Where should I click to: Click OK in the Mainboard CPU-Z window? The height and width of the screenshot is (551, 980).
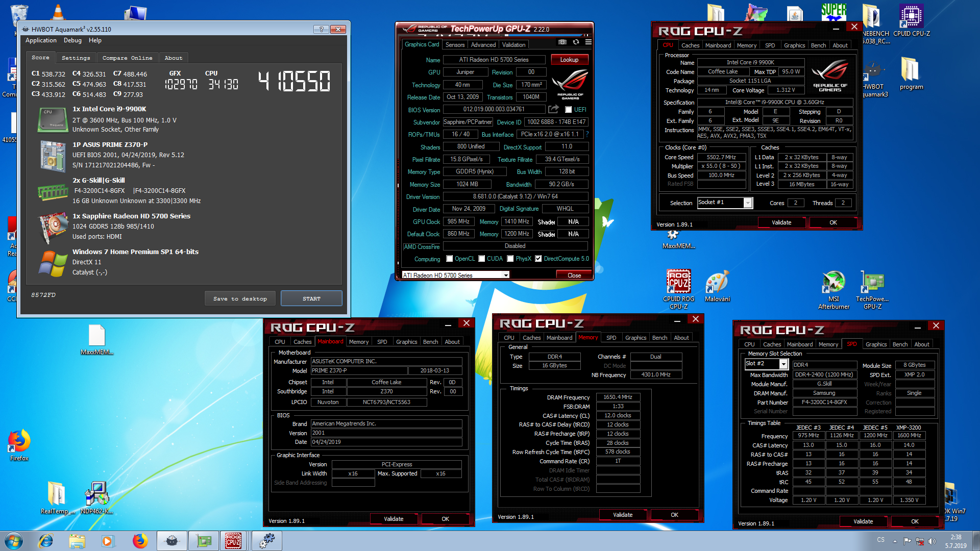(445, 519)
